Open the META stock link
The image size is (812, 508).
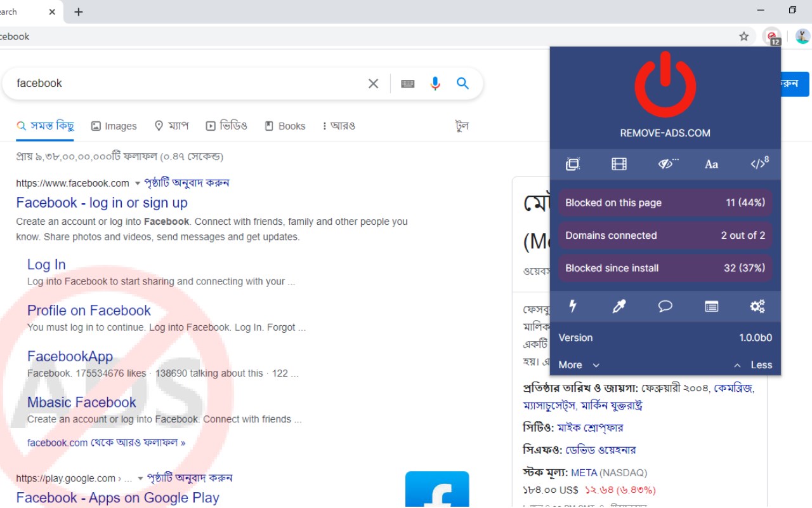point(584,472)
